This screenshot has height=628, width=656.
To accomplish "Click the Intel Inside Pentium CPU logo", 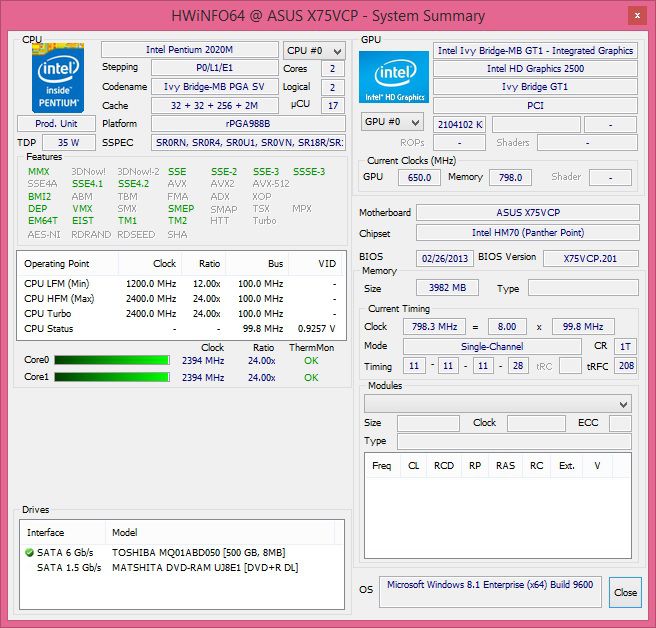I will [58, 77].
